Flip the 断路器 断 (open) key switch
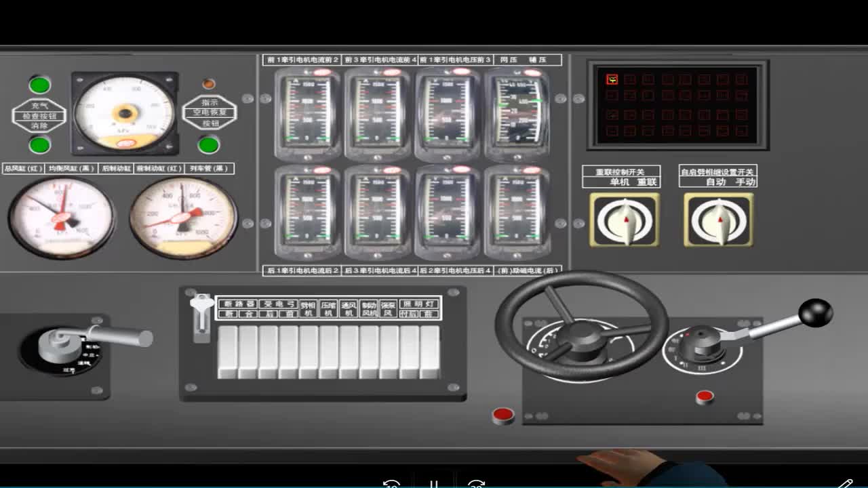The image size is (868, 488). [228, 352]
